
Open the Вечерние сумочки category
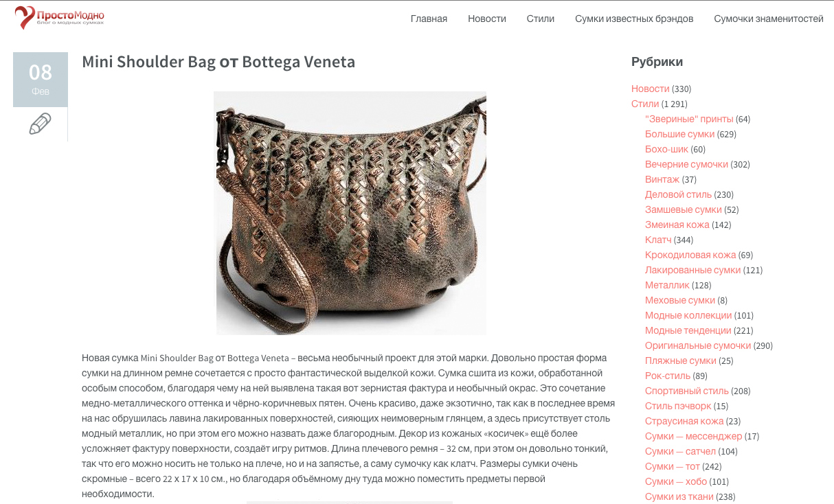pos(686,164)
